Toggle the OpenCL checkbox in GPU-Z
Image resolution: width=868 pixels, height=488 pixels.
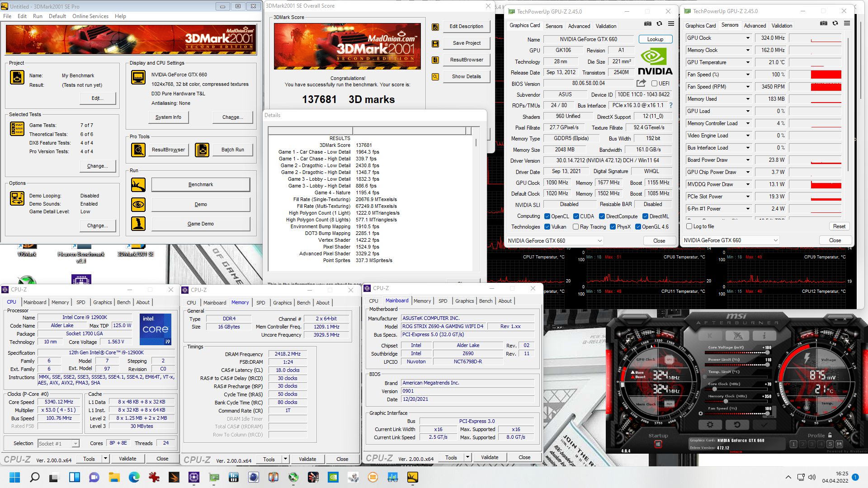coord(547,216)
